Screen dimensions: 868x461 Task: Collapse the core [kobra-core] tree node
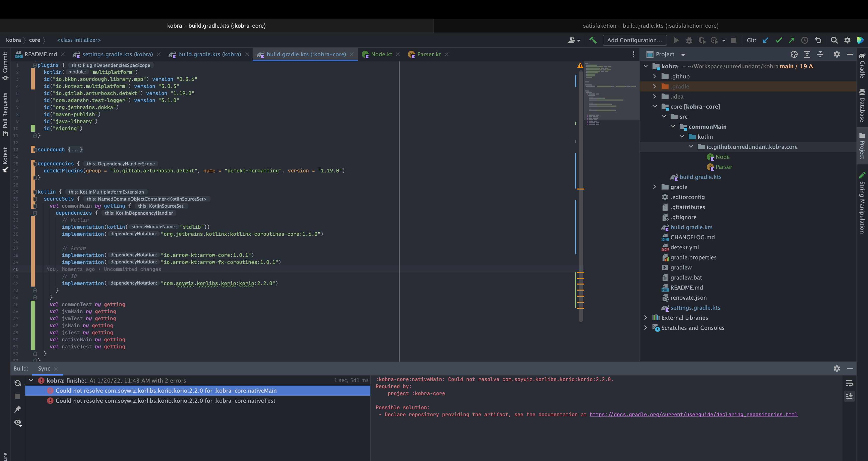click(x=655, y=106)
